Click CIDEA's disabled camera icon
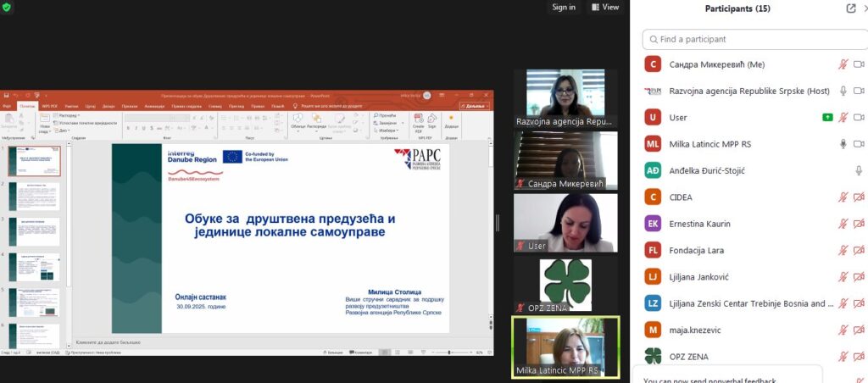868x383 pixels. point(859,197)
